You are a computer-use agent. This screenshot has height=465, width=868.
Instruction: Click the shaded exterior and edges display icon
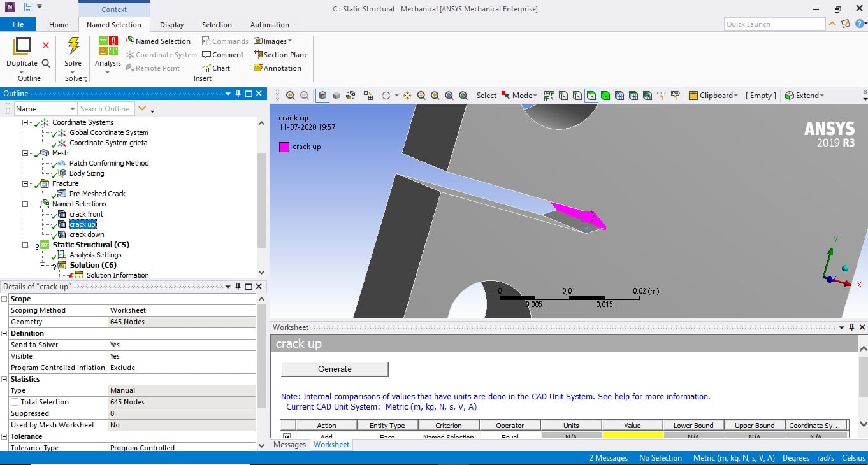322,96
